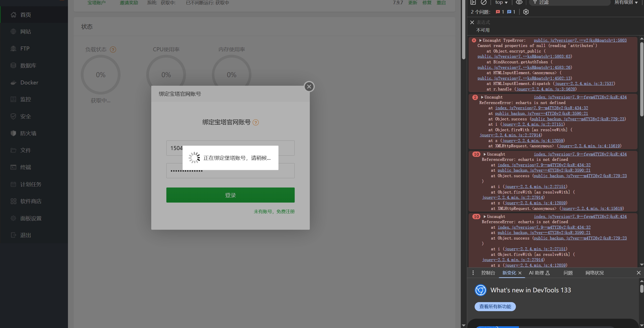Switch to the 问题 drawer tab
The image size is (644, 328).
tap(568, 273)
